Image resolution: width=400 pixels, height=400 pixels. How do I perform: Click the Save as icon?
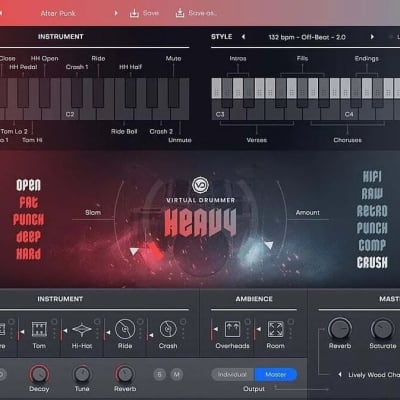[180, 13]
